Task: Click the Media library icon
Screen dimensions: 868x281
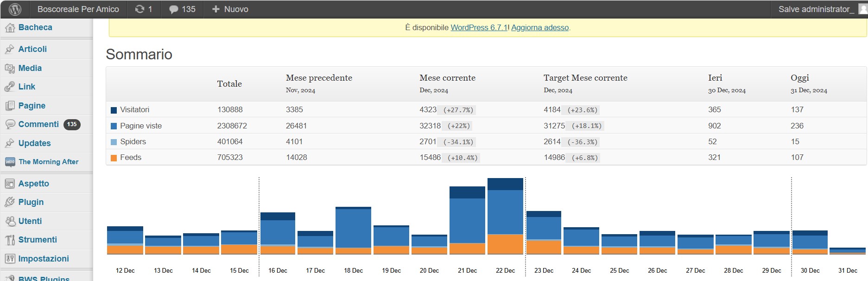Action: pos(10,68)
